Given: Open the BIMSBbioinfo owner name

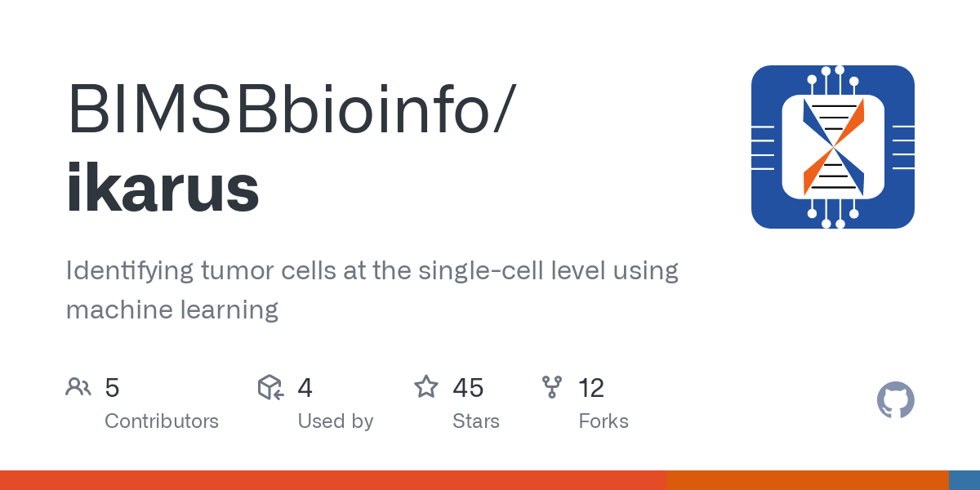Looking at the screenshot, I should pos(290,109).
